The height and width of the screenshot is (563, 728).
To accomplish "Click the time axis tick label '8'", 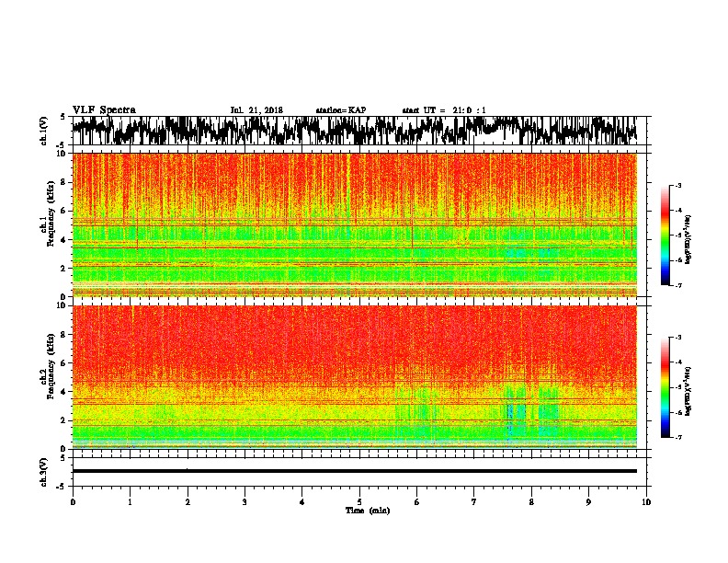I will click(x=531, y=501).
